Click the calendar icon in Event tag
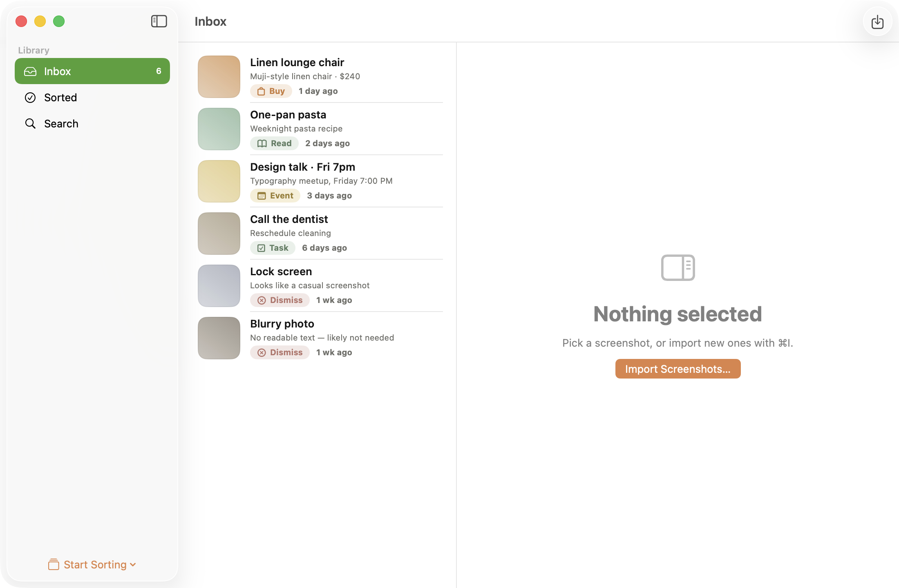The image size is (899, 588). 262,196
